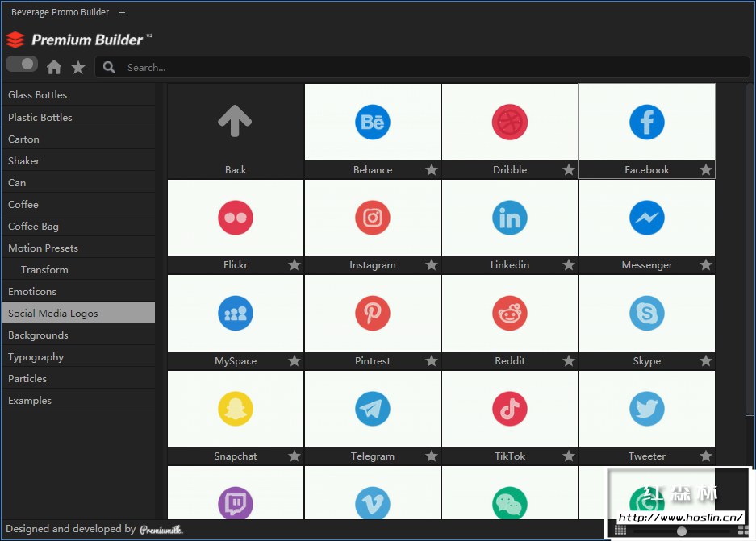This screenshot has height=541, width=756.
Task: Select the Messenger logo
Action: pos(646,218)
